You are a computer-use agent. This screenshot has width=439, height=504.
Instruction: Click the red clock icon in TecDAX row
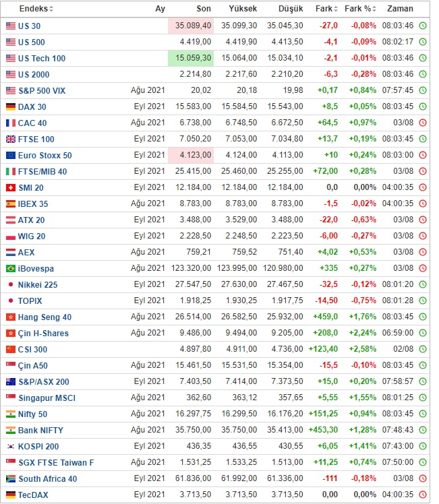pos(423,495)
